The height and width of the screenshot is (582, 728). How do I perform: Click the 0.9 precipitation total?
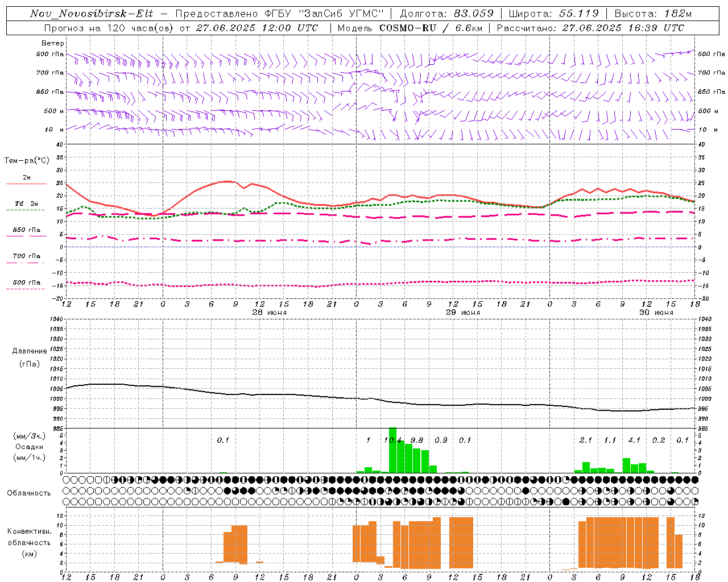[x=441, y=440]
